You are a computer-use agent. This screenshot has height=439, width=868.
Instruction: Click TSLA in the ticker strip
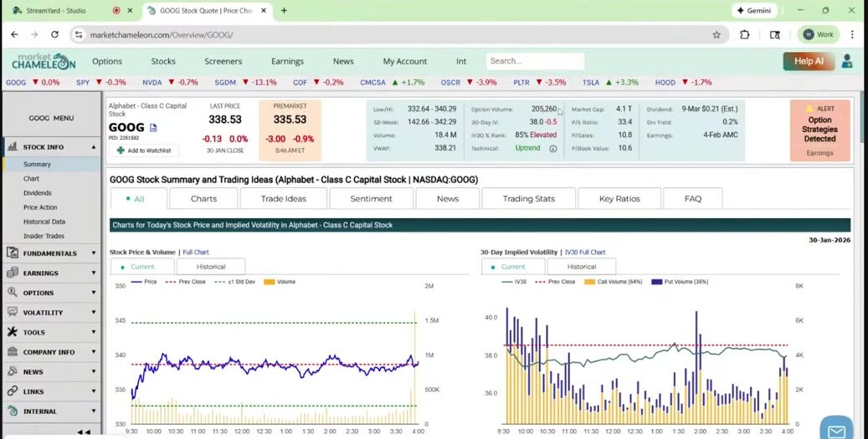(591, 83)
